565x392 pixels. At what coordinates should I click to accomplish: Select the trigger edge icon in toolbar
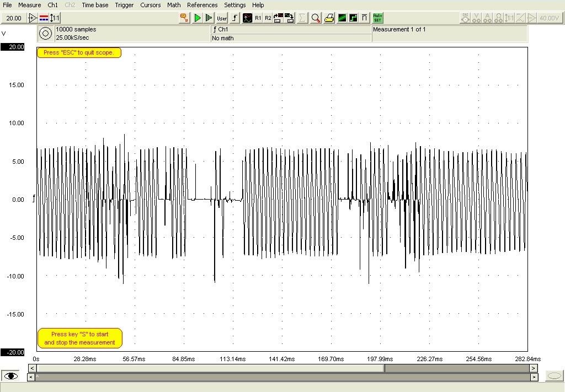point(234,18)
